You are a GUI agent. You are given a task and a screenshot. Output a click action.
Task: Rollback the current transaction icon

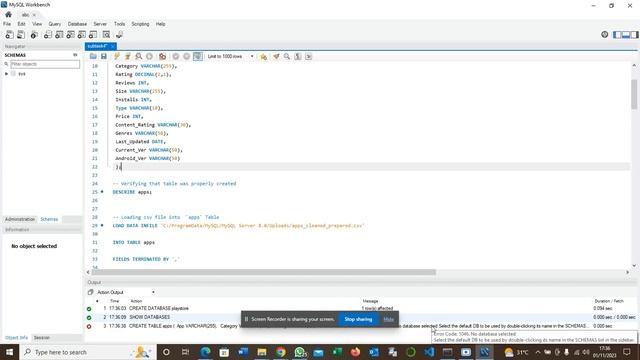pos(187,56)
